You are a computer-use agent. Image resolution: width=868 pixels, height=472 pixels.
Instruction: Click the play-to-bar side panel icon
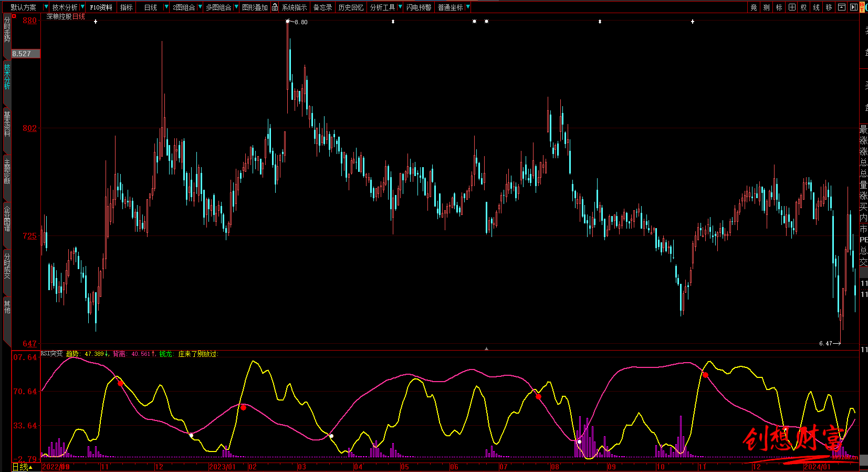(x=854, y=7)
